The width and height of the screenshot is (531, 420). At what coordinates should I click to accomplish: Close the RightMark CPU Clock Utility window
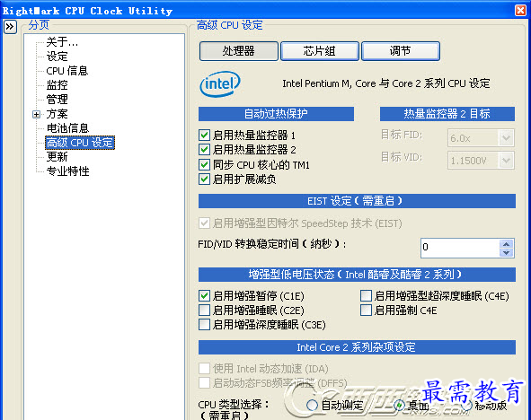coord(520,10)
